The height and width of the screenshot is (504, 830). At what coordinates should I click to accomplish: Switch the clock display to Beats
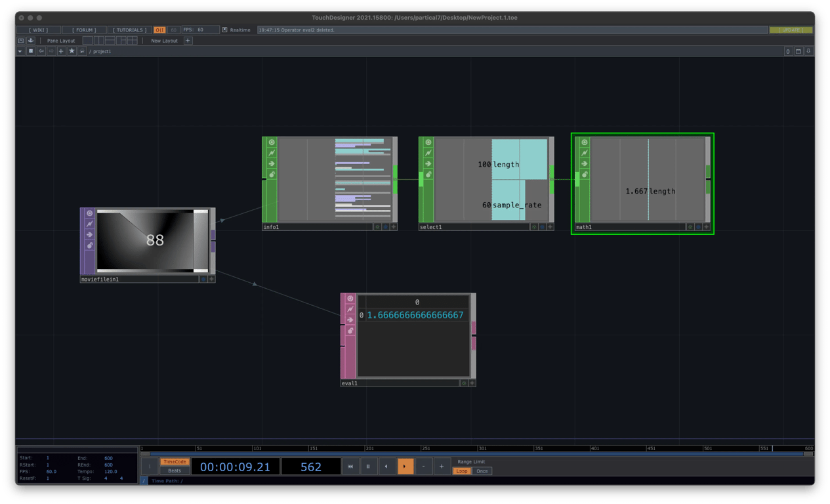click(x=174, y=471)
